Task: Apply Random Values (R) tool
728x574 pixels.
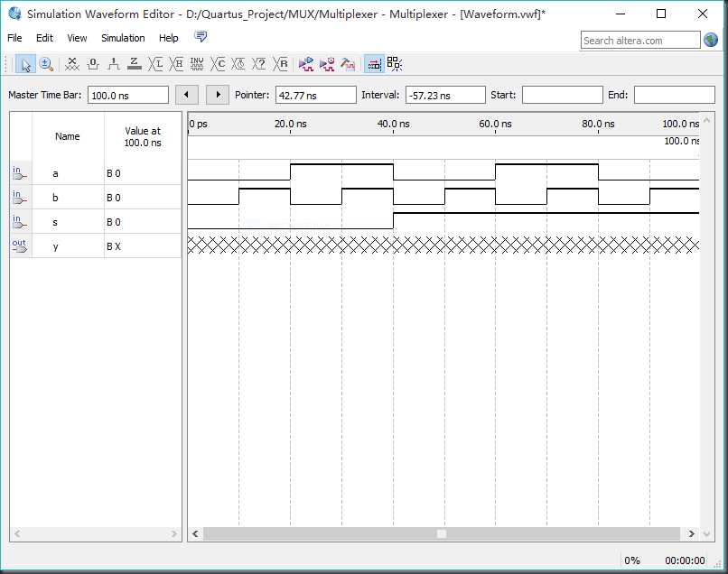Action: point(280,64)
